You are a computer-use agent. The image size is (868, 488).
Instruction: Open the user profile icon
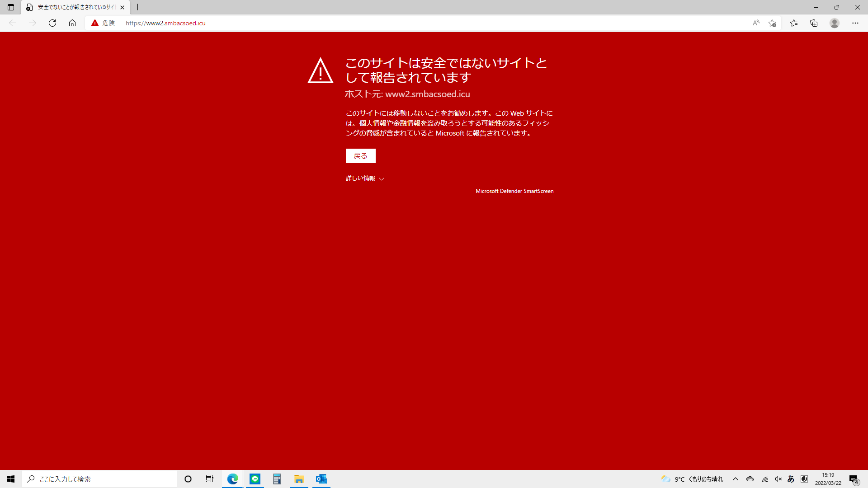(835, 23)
